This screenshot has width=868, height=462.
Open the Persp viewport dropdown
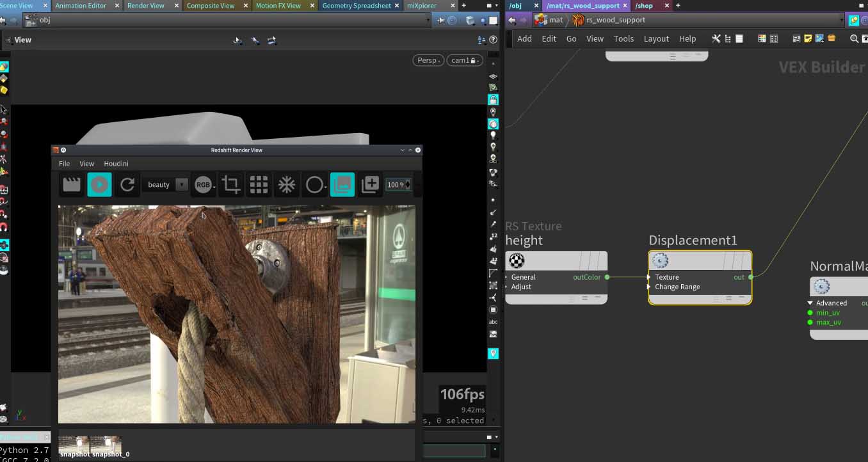tap(429, 60)
